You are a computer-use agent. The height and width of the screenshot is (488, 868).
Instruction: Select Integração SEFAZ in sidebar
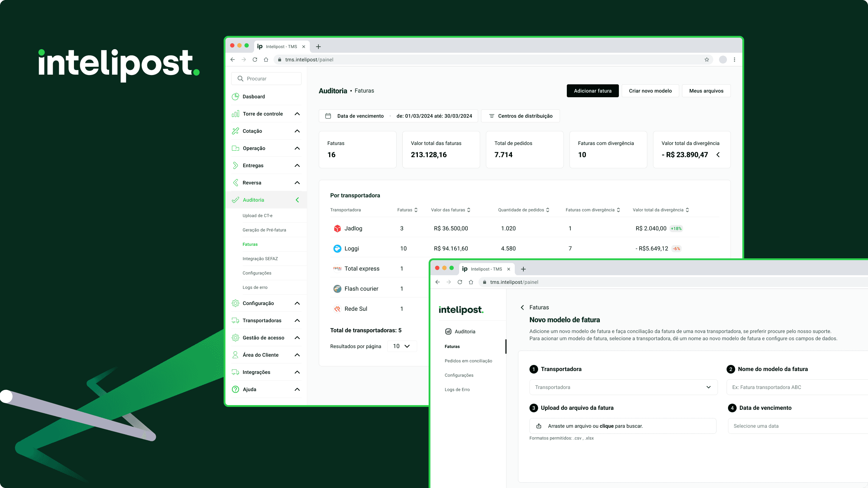point(260,259)
